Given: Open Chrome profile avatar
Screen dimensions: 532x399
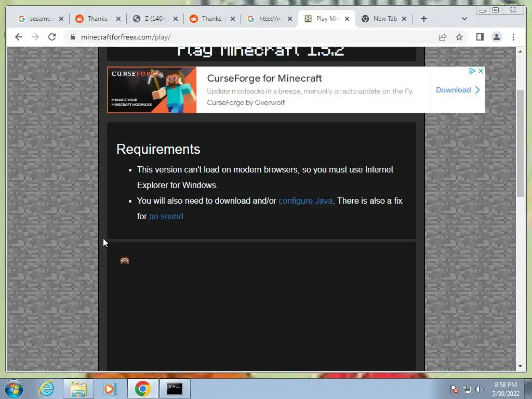Looking at the screenshot, I should point(496,37).
